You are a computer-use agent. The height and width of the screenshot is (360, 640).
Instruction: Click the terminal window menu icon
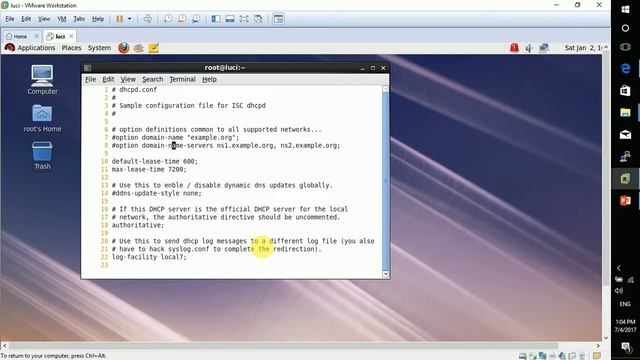[x=87, y=68]
